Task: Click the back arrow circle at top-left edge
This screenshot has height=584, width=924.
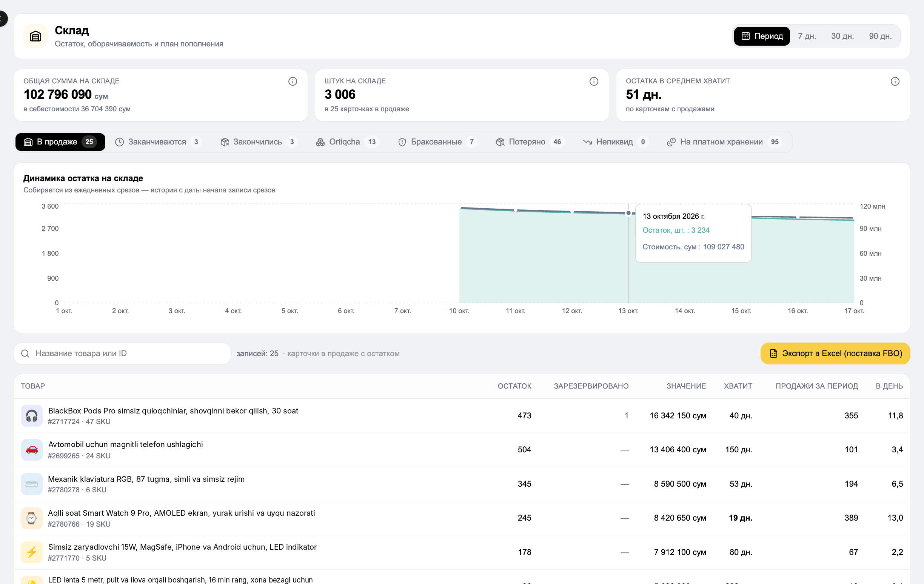Action: coord(2,18)
